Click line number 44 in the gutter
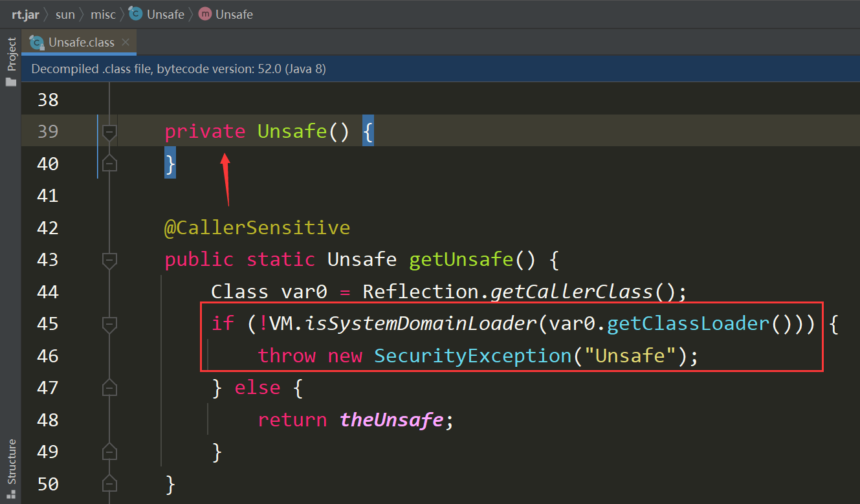The image size is (860, 504). point(49,292)
